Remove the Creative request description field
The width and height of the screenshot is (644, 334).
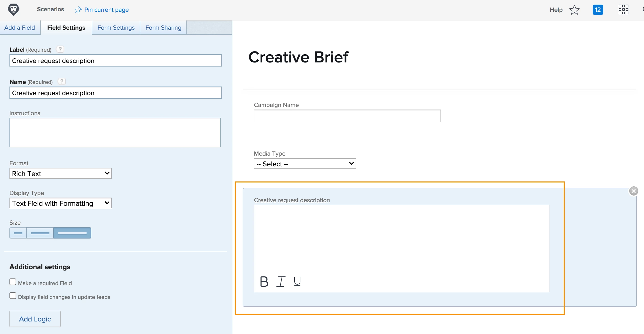[x=634, y=191]
